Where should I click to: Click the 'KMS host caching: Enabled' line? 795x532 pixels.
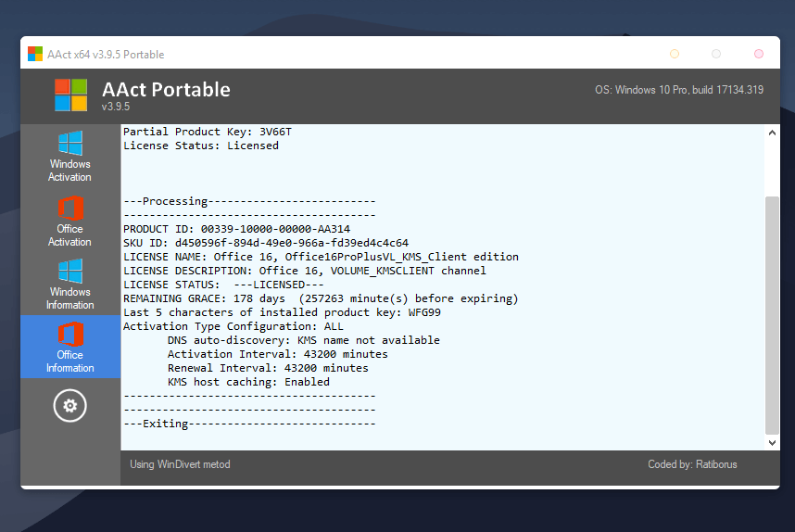(248, 382)
